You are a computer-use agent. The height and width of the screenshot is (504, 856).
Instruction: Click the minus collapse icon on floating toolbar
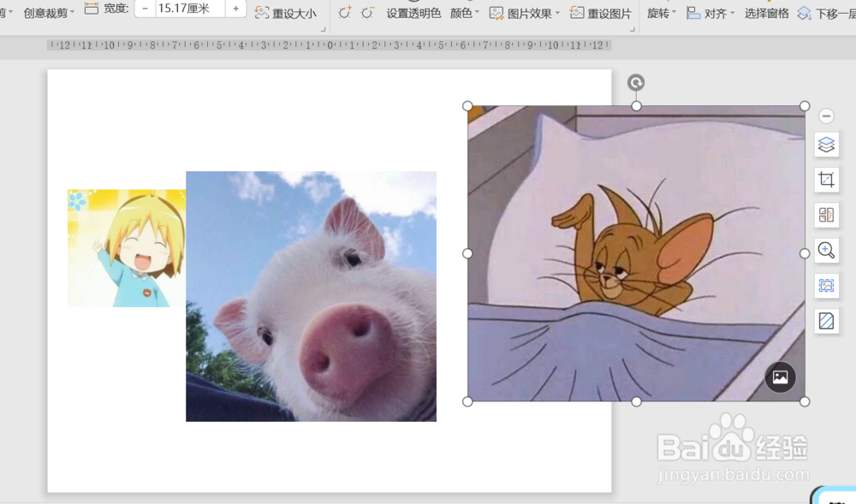[826, 116]
